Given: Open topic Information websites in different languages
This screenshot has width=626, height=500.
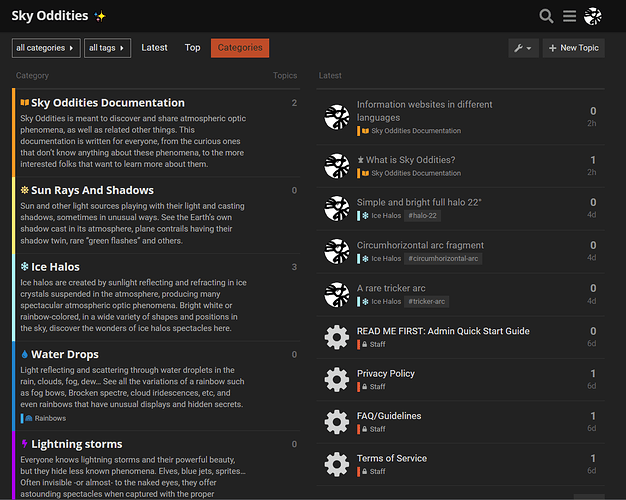Looking at the screenshot, I should [x=424, y=111].
